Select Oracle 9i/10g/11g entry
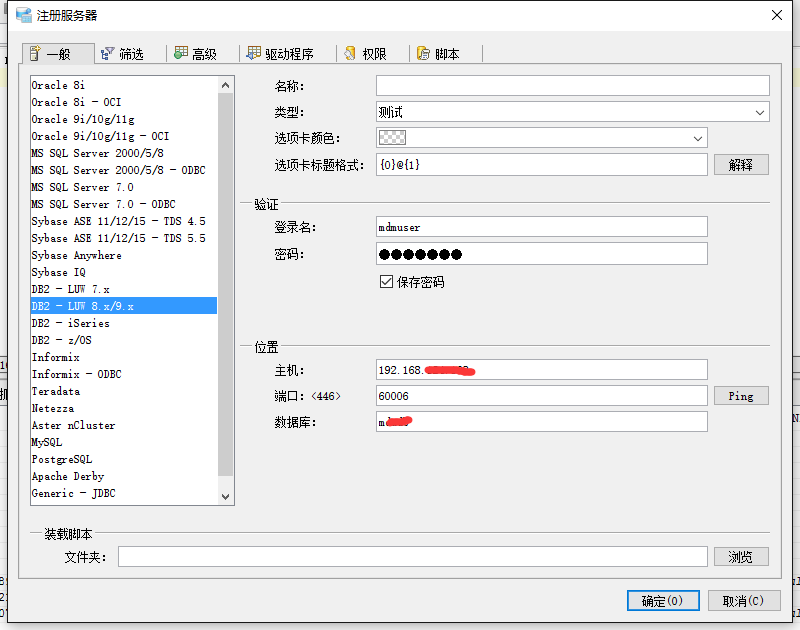This screenshot has height=630, width=800. click(x=124, y=119)
